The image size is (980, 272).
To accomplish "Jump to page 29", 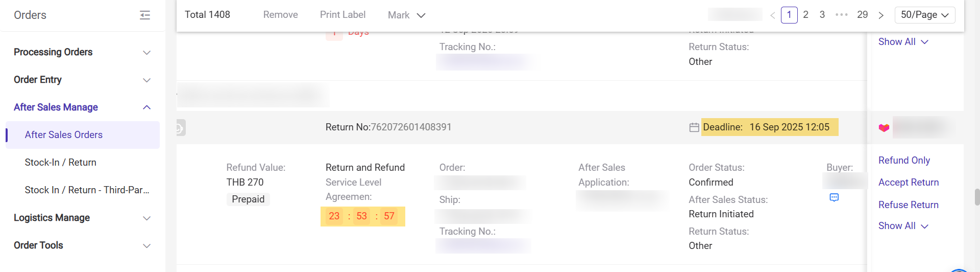I will click(862, 15).
